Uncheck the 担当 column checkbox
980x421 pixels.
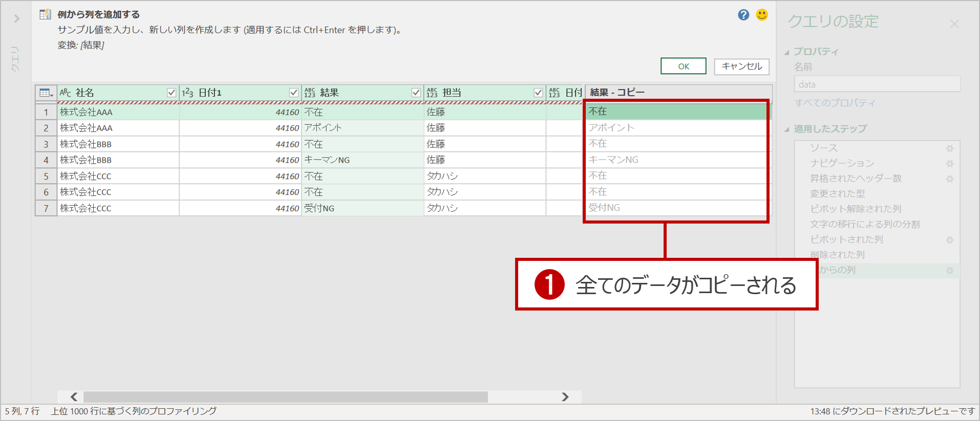[x=538, y=93]
